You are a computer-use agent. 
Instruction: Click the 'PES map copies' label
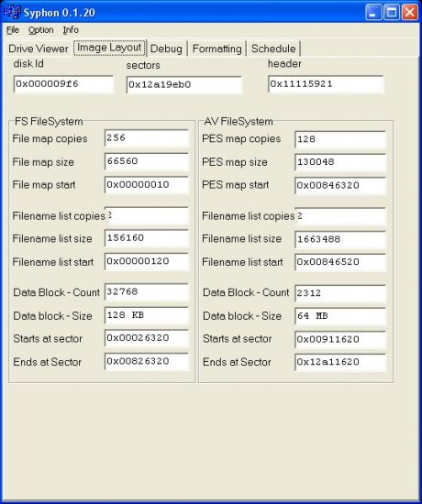point(241,139)
